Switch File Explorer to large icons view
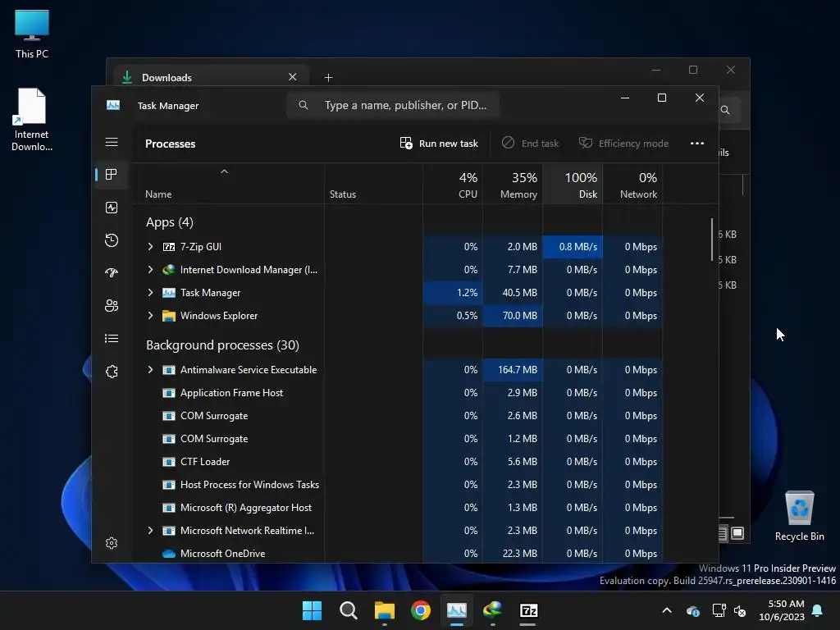Viewport: 840px width, 630px height. point(737,533)
